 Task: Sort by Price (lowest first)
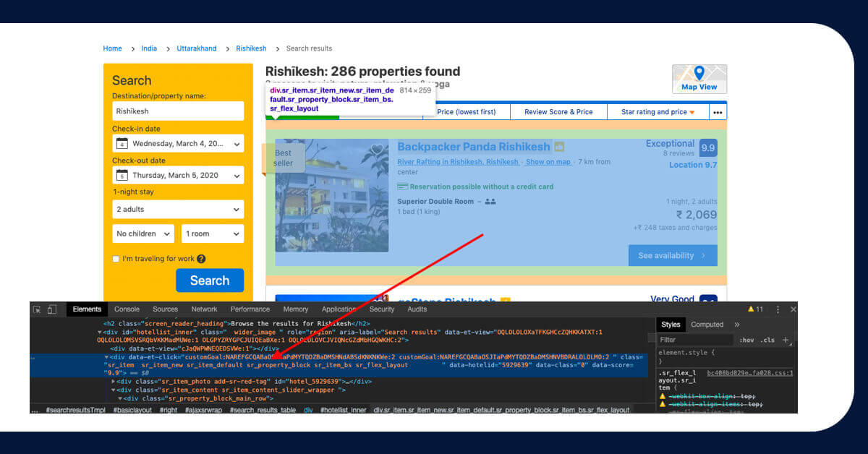click(467, 112)
